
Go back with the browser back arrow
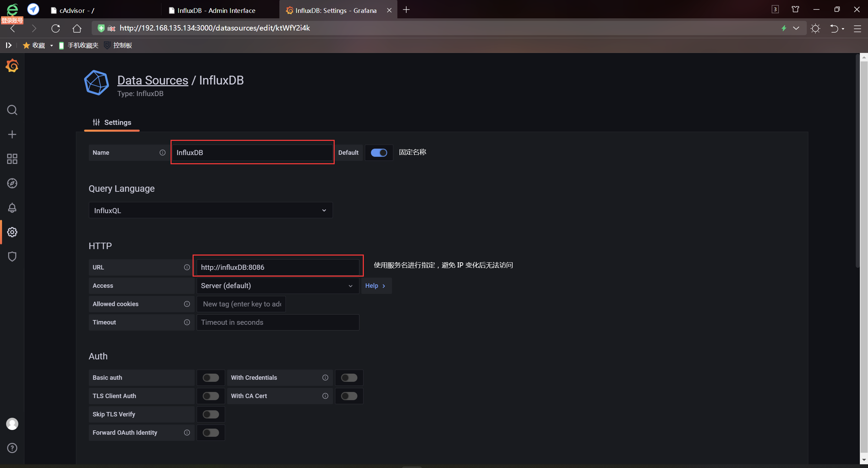[x=13, y=28]
